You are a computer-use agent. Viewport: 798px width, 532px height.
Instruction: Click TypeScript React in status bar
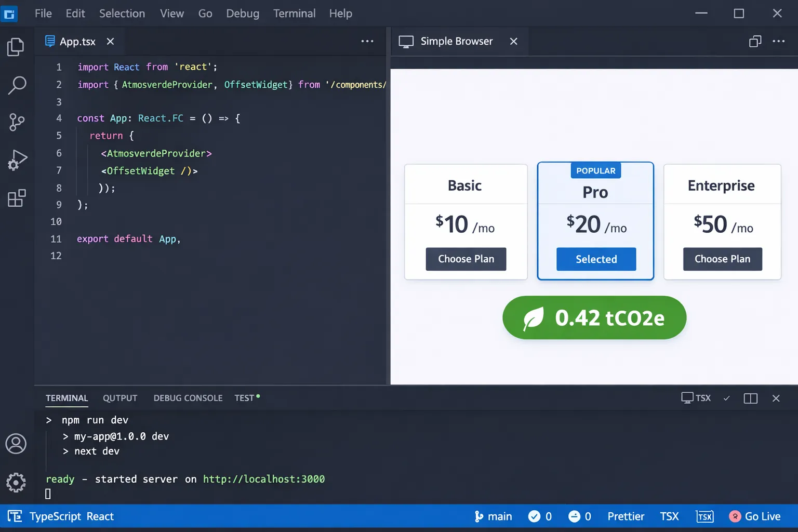click(72, 516)
